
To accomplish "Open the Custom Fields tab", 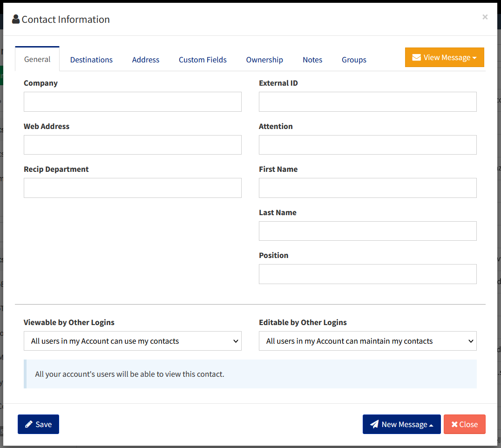I will [x=203, y=60].
